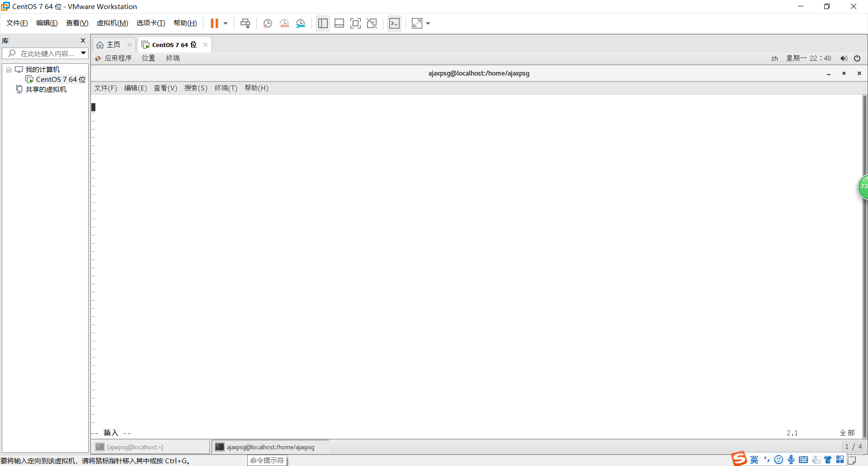Open VMware 文件(F) menu

pos(17,23)
